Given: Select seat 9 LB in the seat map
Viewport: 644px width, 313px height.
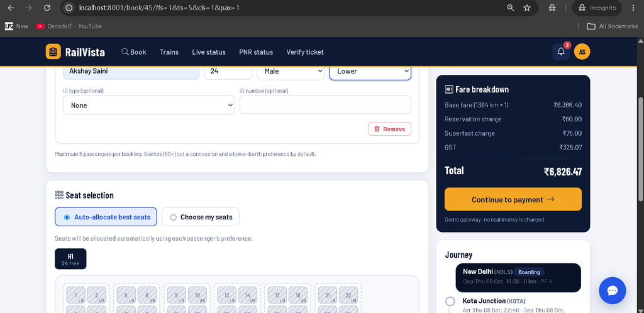Looking at the screenshot, I should 177,295.
